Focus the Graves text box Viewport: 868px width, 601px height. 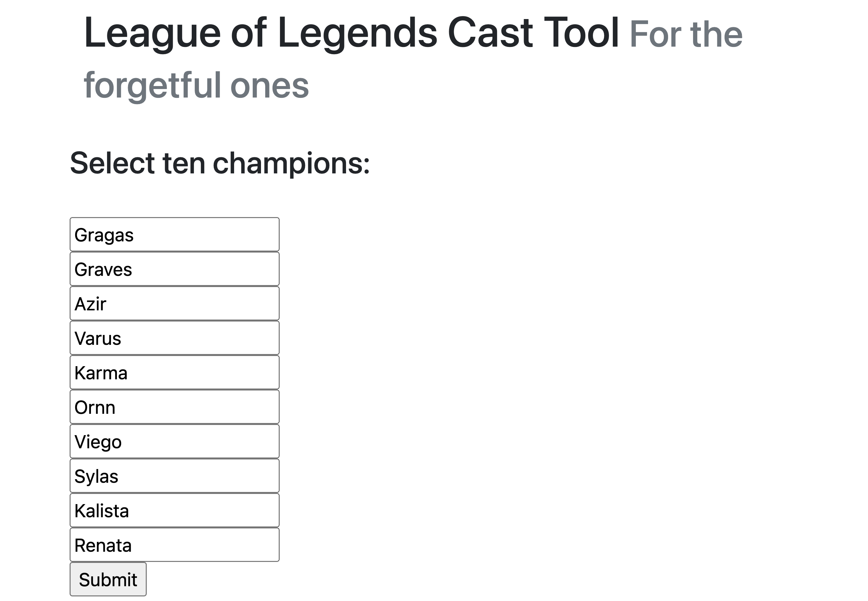174,269
